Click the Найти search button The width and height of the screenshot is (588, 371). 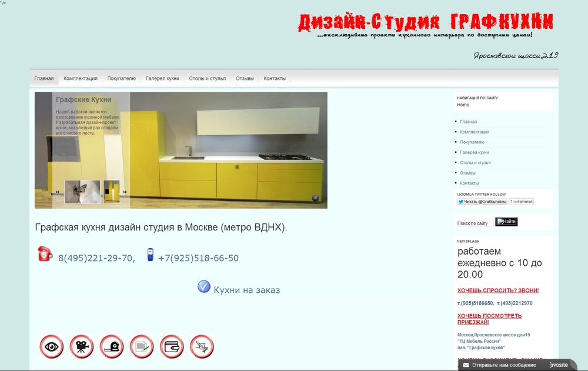point(506,222)
